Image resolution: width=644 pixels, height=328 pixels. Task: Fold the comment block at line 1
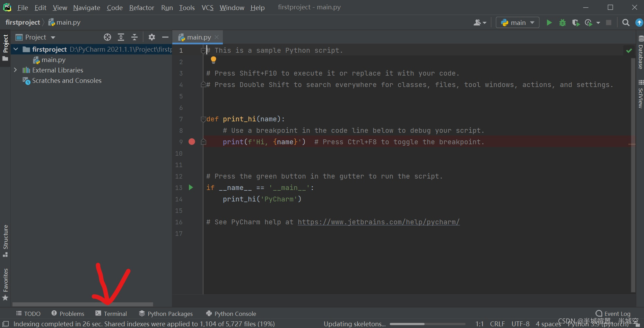pyautogui.click(x=203, y=51)
